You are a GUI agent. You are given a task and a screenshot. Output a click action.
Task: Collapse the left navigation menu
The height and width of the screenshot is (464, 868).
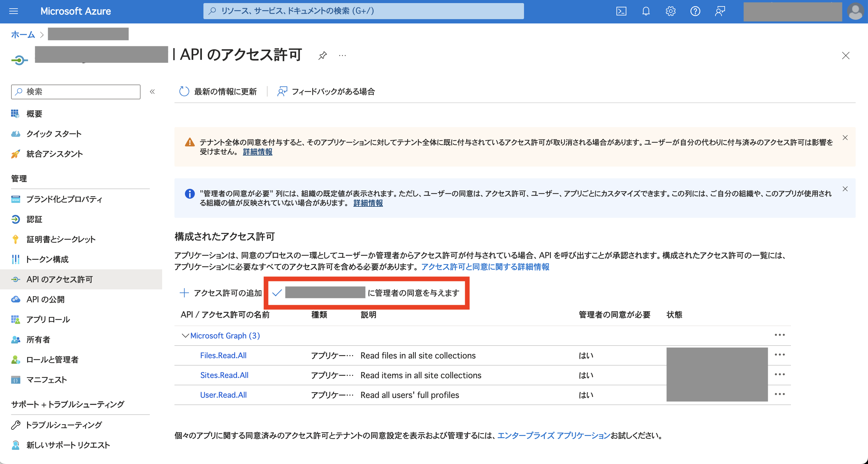pyautogui.click(x=152, y=91)
